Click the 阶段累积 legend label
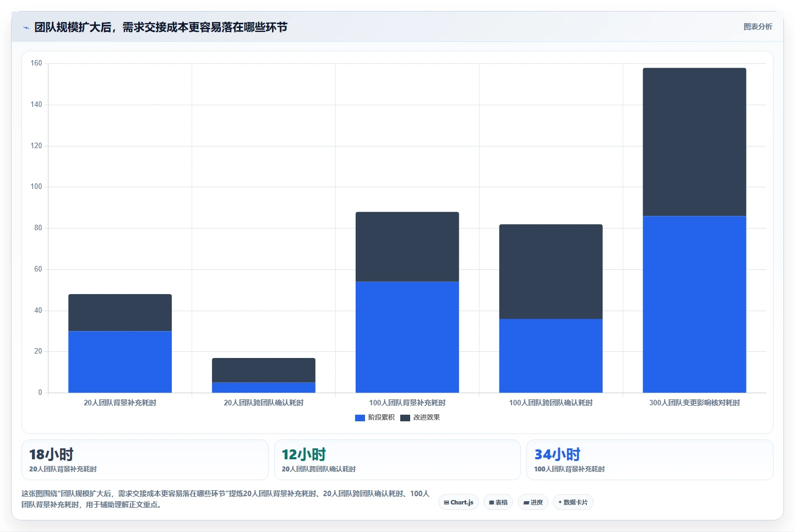This screenshot has height=532, width=795. pos(381,417)
